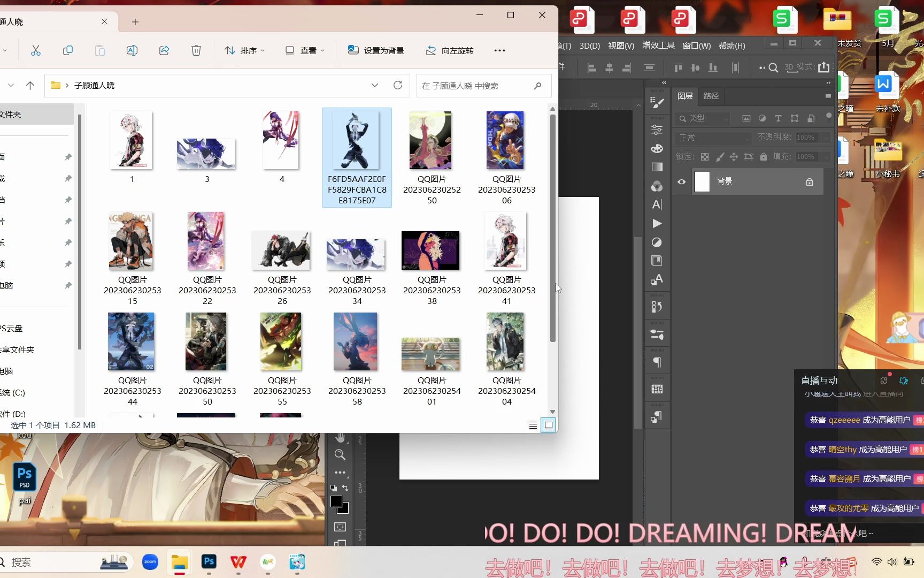924x578 pixels.
Task: Expand the address bar history dropdown
Action: (x=375, y=85)
